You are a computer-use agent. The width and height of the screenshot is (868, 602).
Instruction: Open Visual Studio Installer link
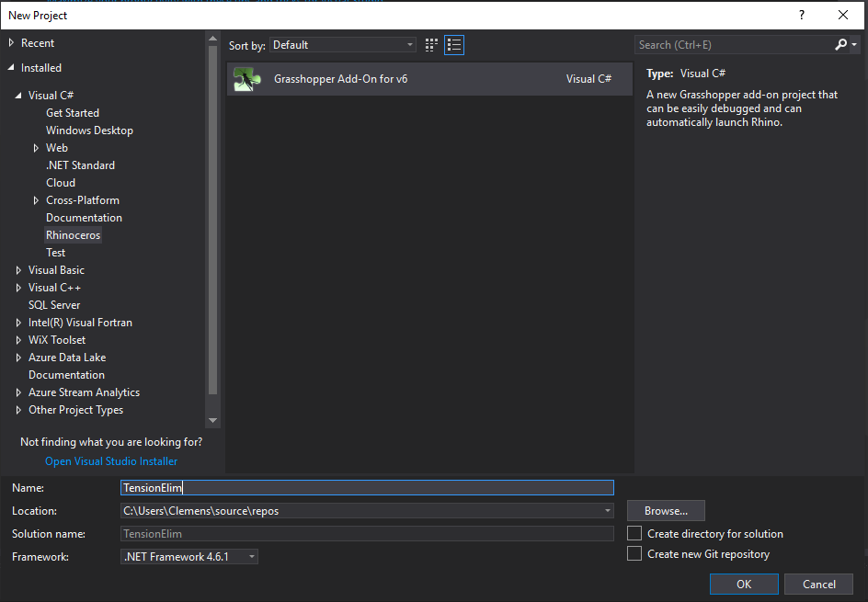(x=111, y=461)
